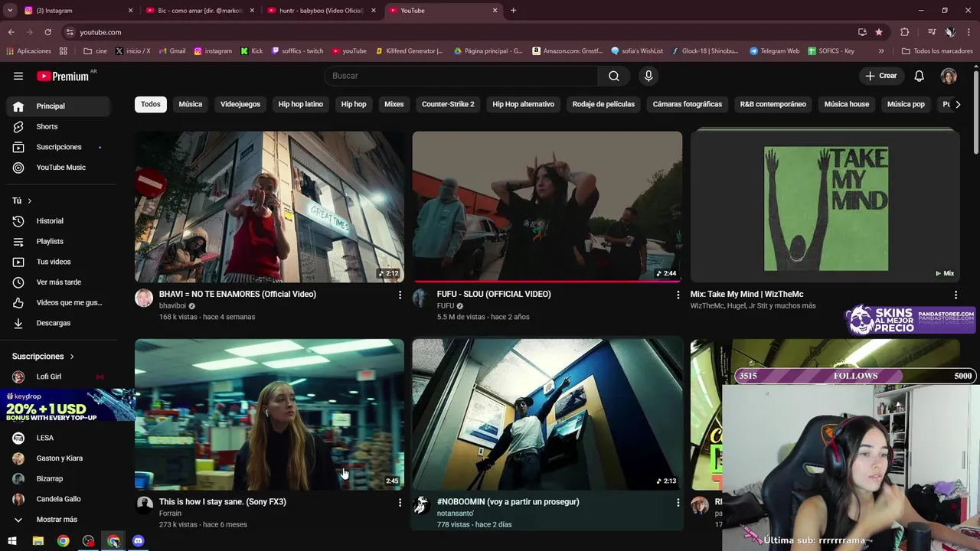Open Bizarrap subscription
The image size is (980, 551).
(x=58, y=479)
